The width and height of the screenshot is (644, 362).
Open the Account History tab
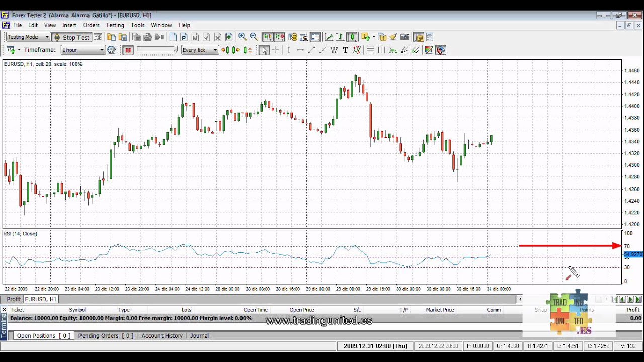[162, 336]
